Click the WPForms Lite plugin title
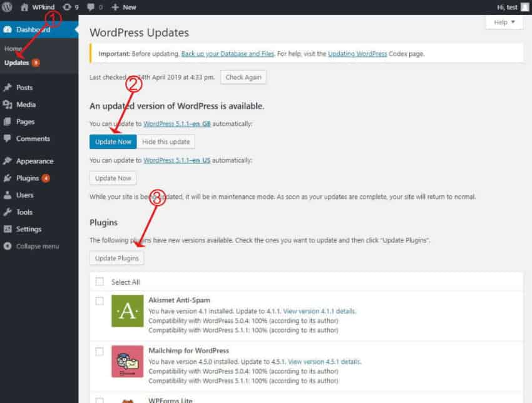 170,400
